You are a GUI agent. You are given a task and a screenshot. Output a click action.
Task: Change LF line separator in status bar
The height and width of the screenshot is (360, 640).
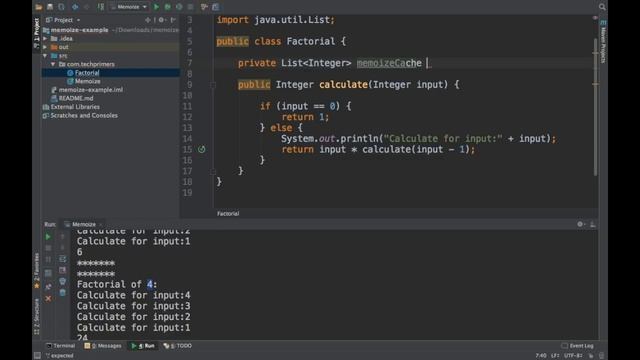[555, 356]
